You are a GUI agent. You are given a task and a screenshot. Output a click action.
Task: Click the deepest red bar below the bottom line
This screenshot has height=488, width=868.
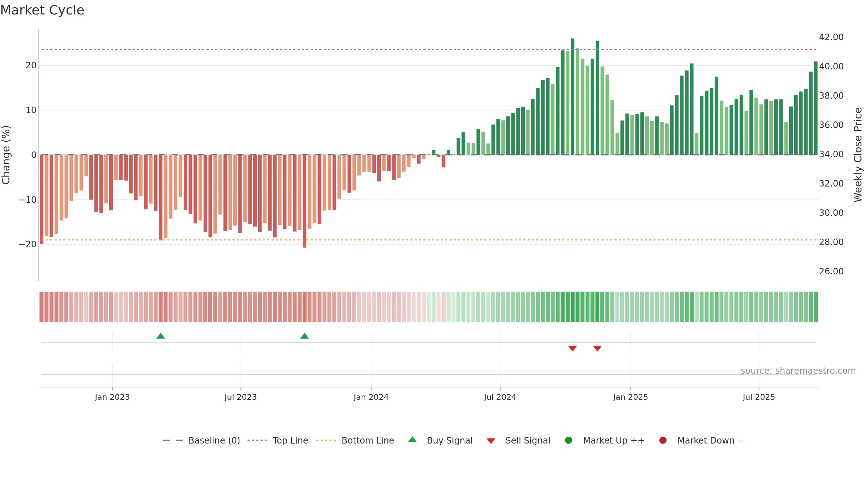(305, 201)
